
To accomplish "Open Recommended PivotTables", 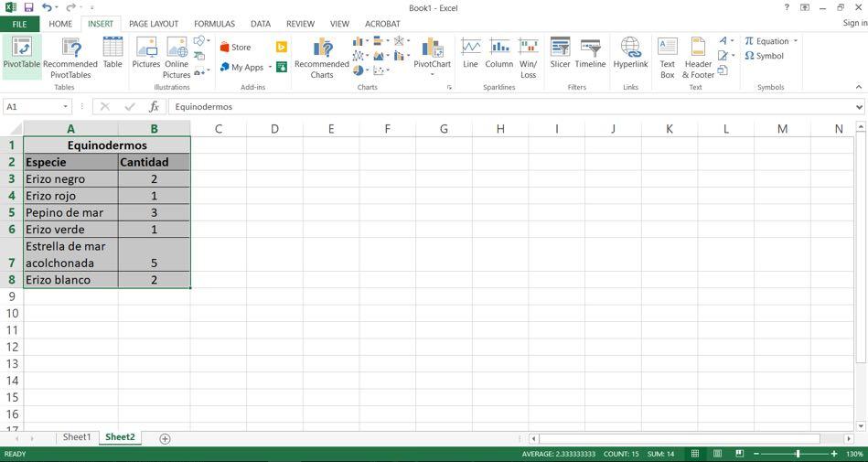I will click(70, 58).
